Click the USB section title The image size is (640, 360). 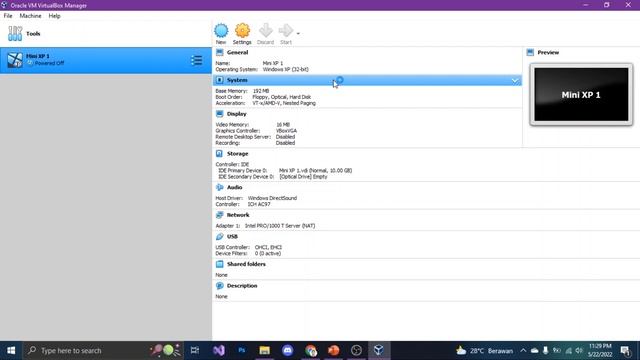pos(232,236)
